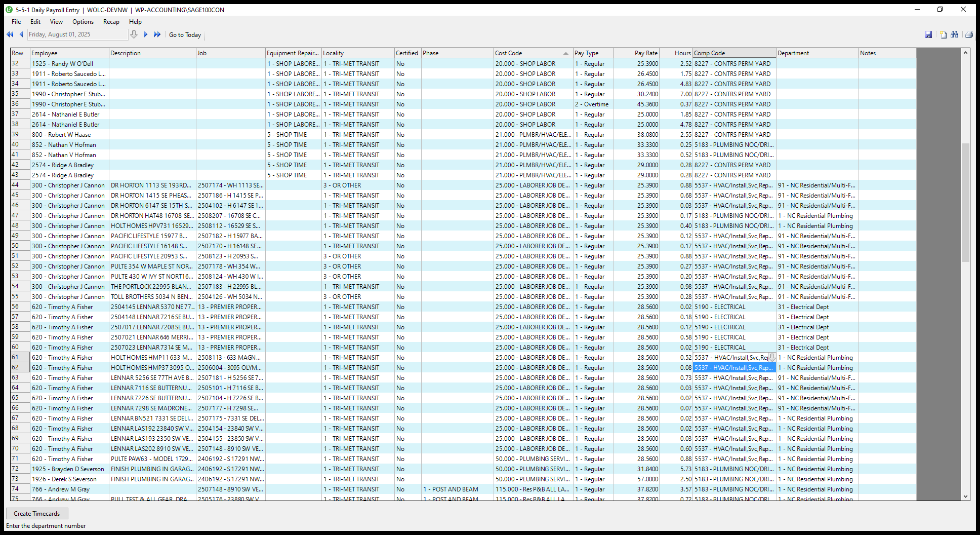The image size is (980, 535).
Task: Click Go to Today
Action: [x=185, y=34]
